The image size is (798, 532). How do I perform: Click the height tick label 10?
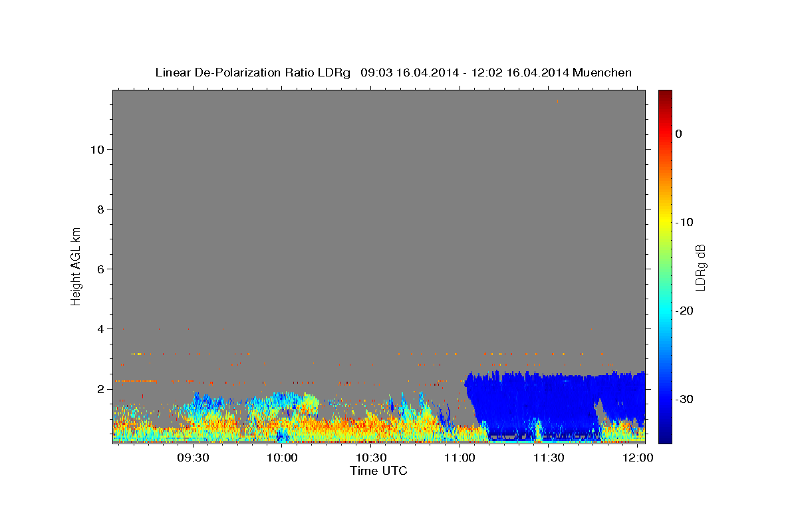click(97, 150)
